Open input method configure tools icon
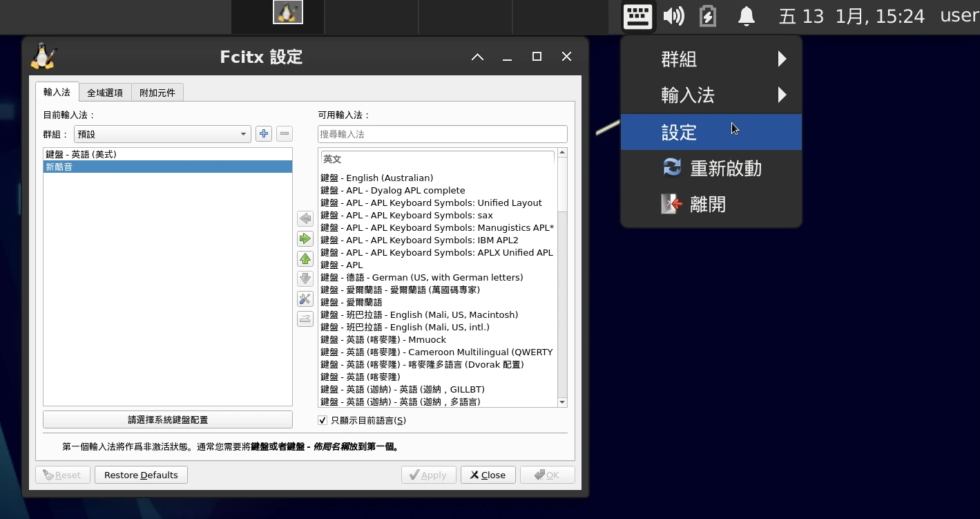The image size is (980, 519). click(x=305, y=299)
